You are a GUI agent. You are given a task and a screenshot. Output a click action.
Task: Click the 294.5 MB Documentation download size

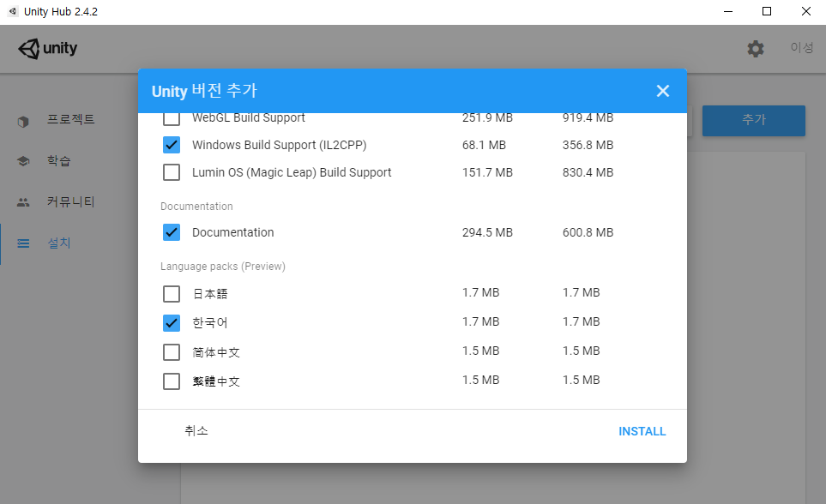click(487, 232)
